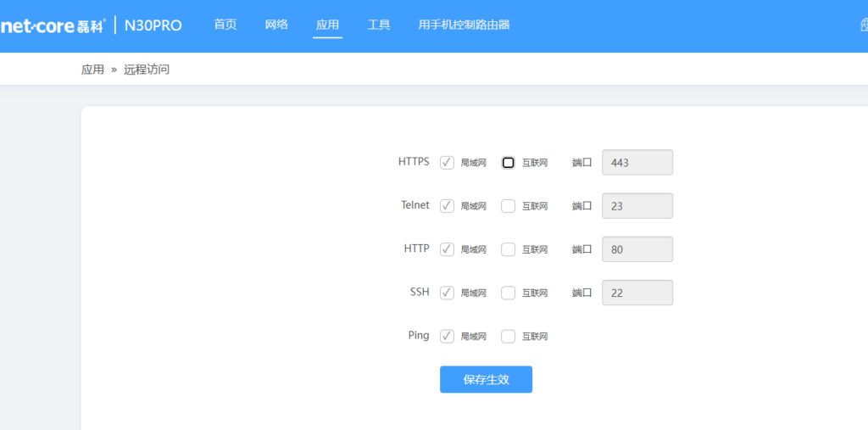868x430 pixels.
Task: Click the SSH port field showing 22
Action: (637, 293)
